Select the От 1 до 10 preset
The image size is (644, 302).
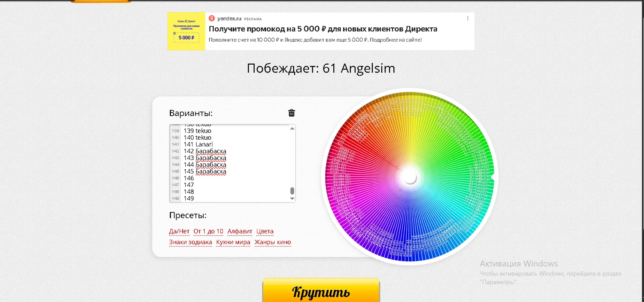click(208, 231)
